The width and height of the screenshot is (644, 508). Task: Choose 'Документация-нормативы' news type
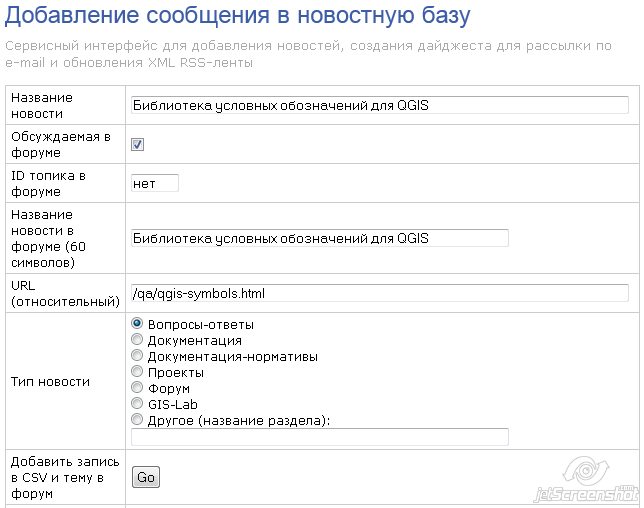137,355
